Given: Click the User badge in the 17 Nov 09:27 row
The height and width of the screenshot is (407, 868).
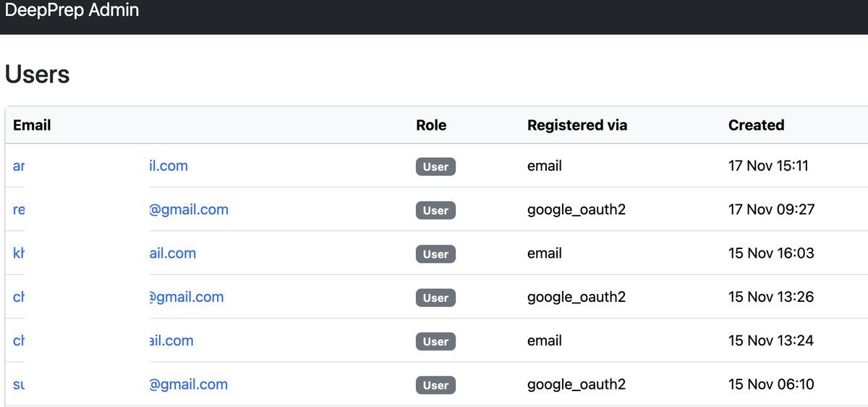Looking at the screenshot, I should pos(435,211).
